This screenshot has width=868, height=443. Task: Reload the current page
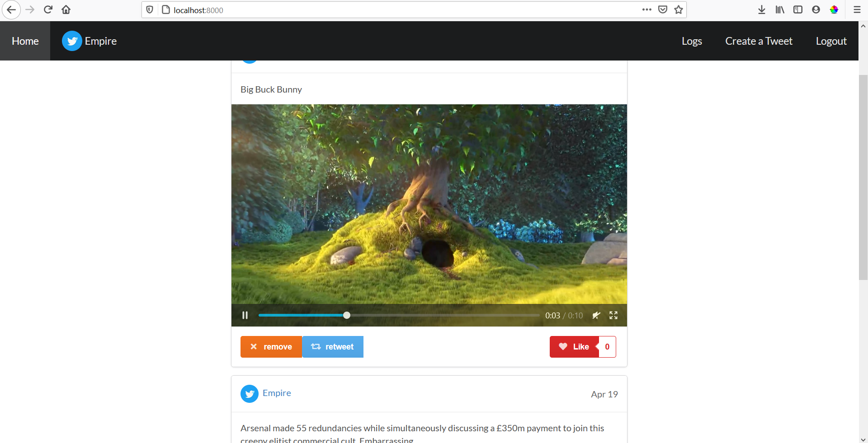tap(48, 9)
